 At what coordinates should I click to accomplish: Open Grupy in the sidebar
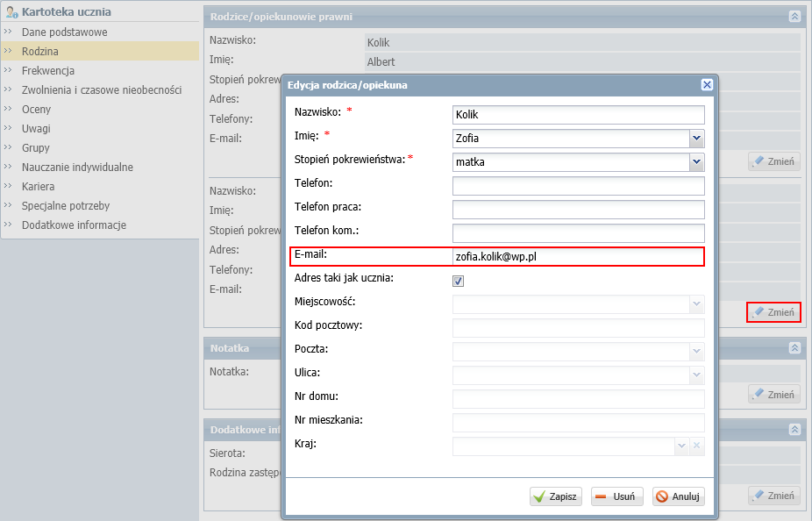36,147
